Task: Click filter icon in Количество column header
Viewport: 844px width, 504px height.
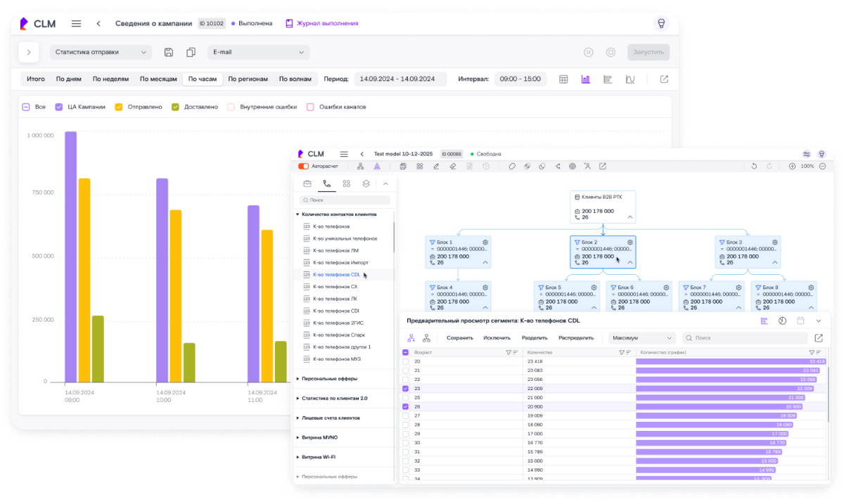Action: [621, 352]
